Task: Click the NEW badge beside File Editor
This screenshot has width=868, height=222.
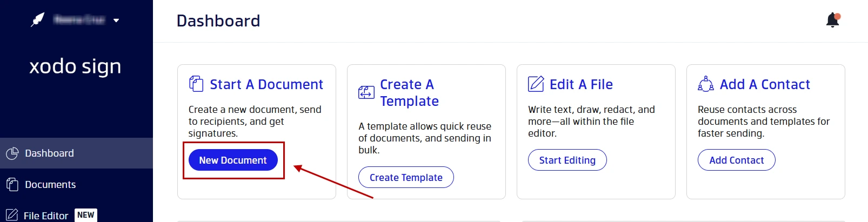Action: click(85, 215)
